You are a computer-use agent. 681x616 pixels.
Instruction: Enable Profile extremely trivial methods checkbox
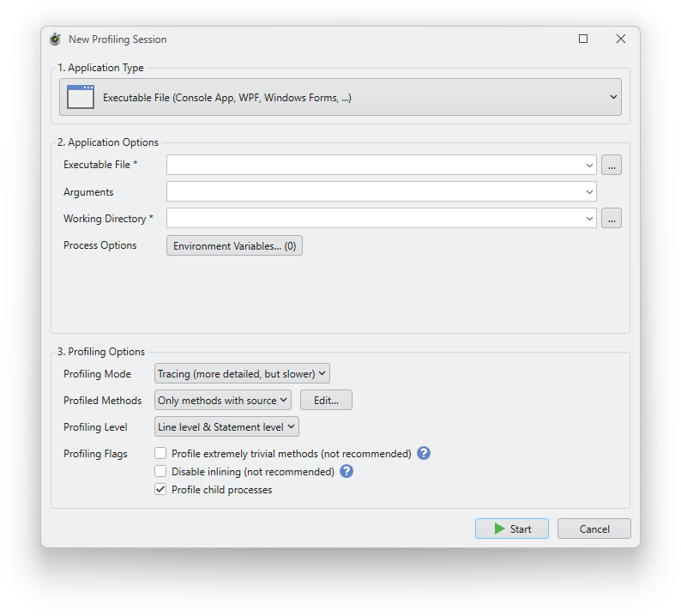click(x=160, y=453)
